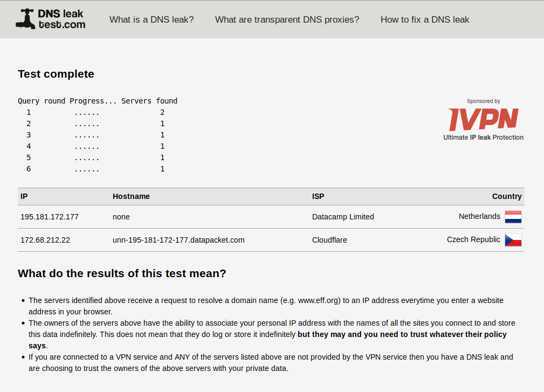This screenshot has width=544, height=392.
Task: Select the IP address 195.181.172.177
Action: [50, 217]
